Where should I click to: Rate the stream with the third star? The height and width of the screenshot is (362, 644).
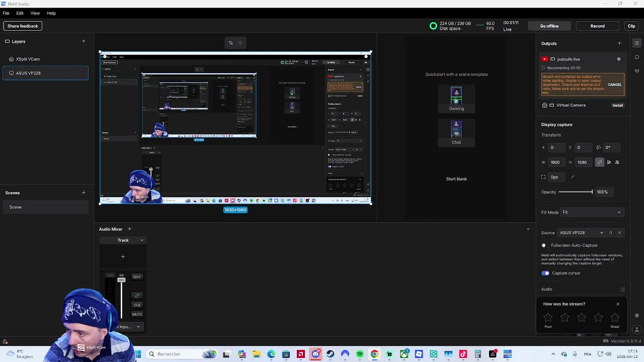click(x=582, y=317)
